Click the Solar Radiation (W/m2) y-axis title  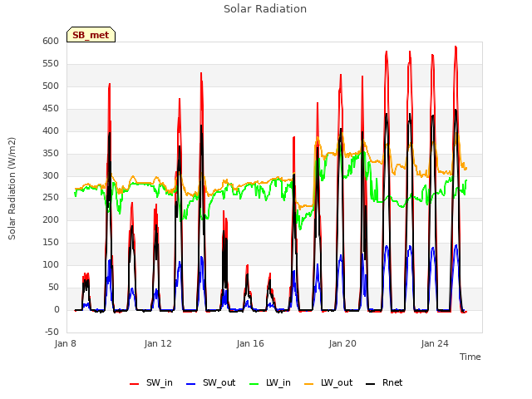(x=12, y=189)
